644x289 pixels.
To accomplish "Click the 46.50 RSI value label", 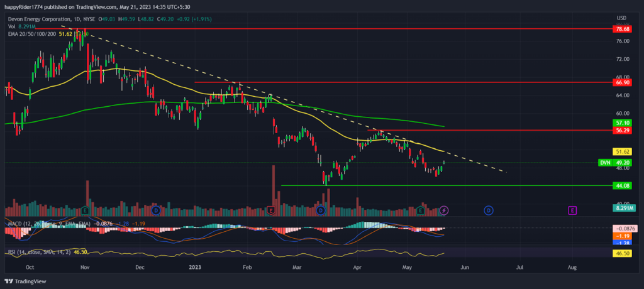I will click(623, 254).
